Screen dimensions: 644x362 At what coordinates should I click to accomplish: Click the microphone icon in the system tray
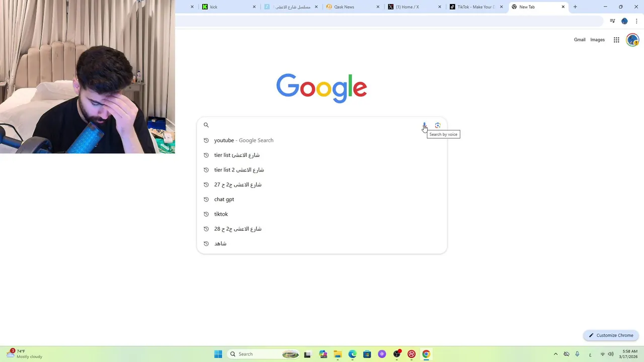(577, 354)
